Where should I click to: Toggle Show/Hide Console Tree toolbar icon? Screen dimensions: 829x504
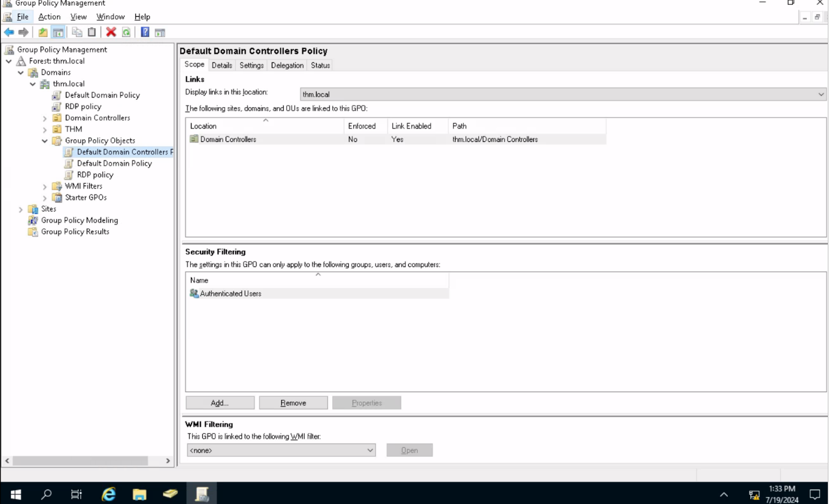click(57, 32)
